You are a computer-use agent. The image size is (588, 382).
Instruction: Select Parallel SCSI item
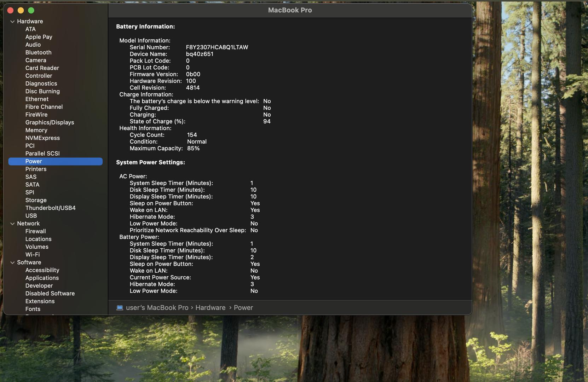click(x=42, y=154)
